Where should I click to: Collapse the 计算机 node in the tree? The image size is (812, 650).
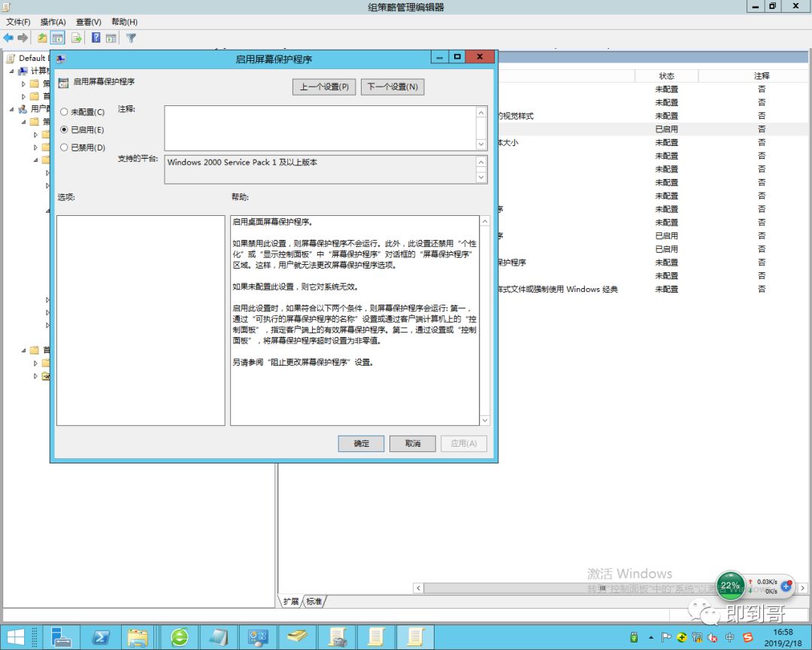[12, 71]
